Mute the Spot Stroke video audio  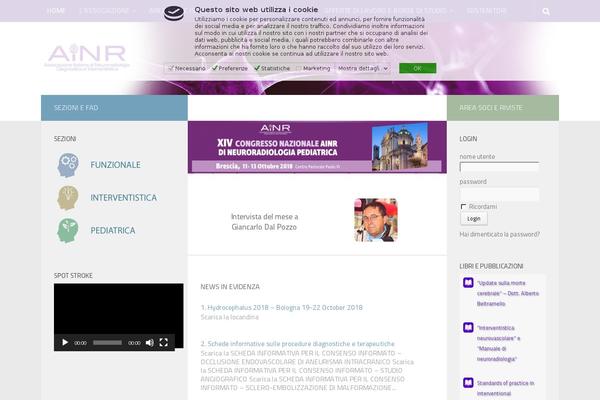(x=150, y=343)
